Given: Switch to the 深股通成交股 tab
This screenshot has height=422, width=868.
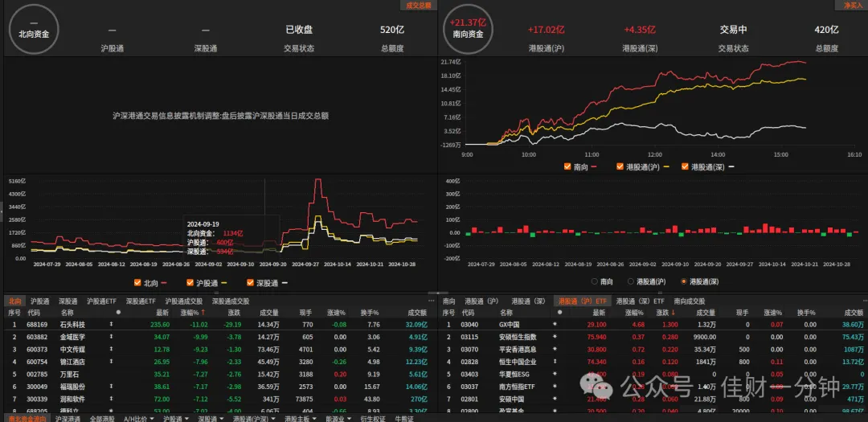Looking at the screenshot, I should click(231, 301).
